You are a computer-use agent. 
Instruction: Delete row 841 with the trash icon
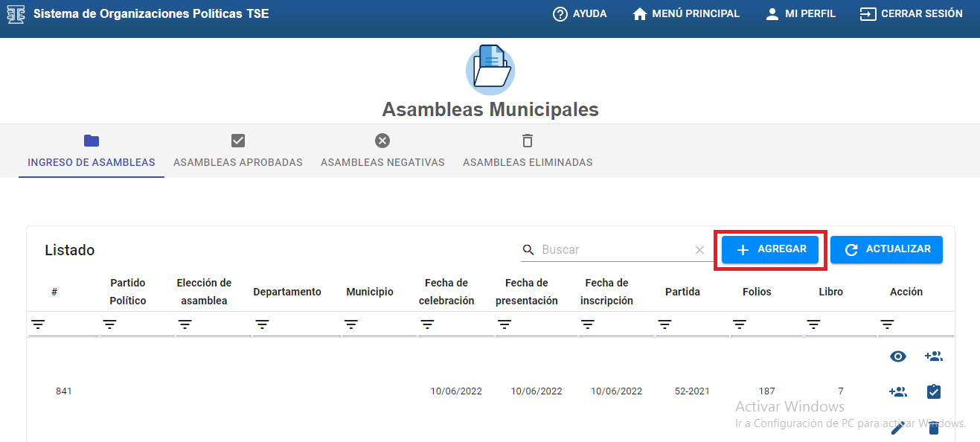click(934, 428)
